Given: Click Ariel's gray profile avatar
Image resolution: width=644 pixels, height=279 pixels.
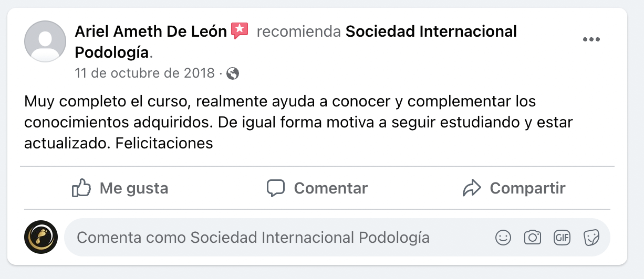Looking at the screenshot, I should pyautogui.click(x=45, y=41).
